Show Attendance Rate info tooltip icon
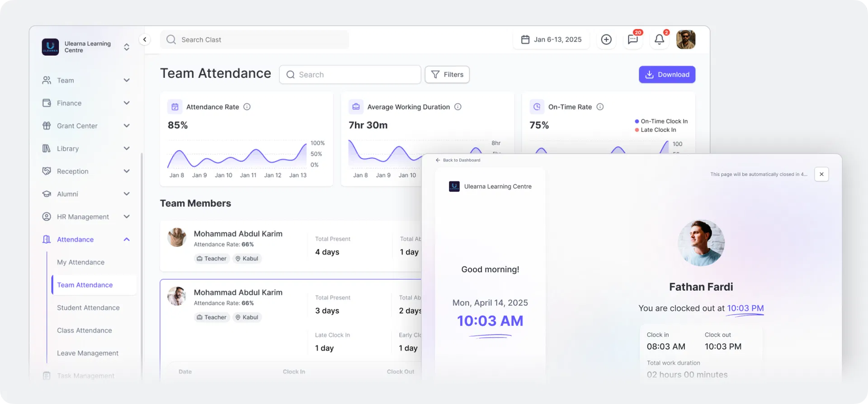This screenshot has height=404, width=868. coord(247,107)
